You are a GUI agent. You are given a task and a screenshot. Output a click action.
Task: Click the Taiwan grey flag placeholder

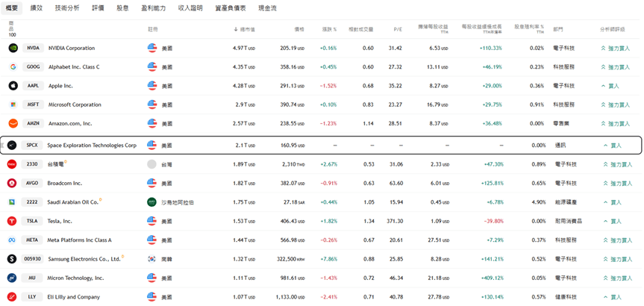coord(152,164)
